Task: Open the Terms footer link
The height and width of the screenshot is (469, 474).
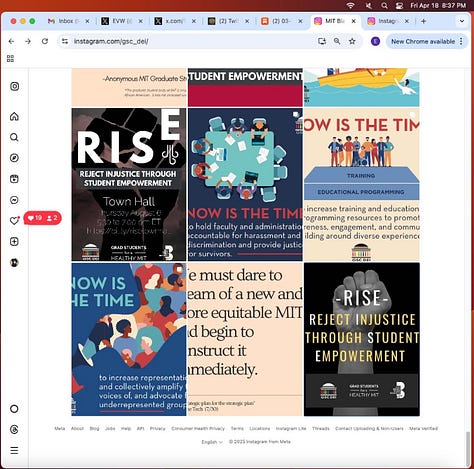Action: [237, 429]
